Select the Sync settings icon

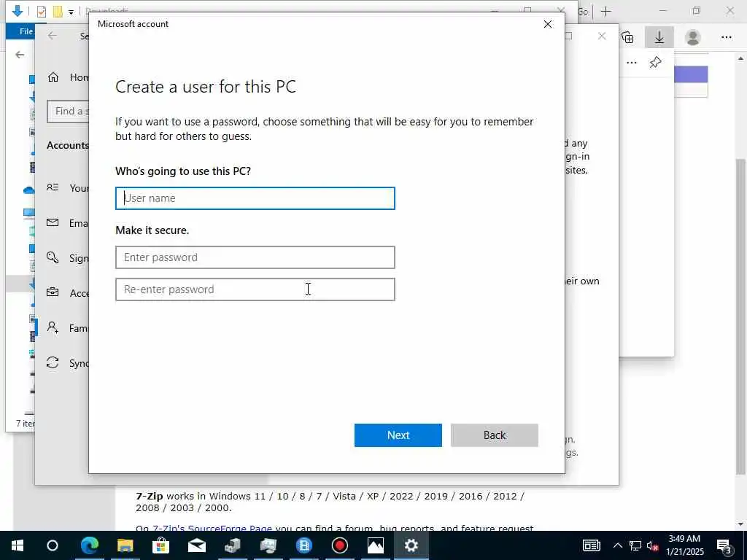click(53, 363)
